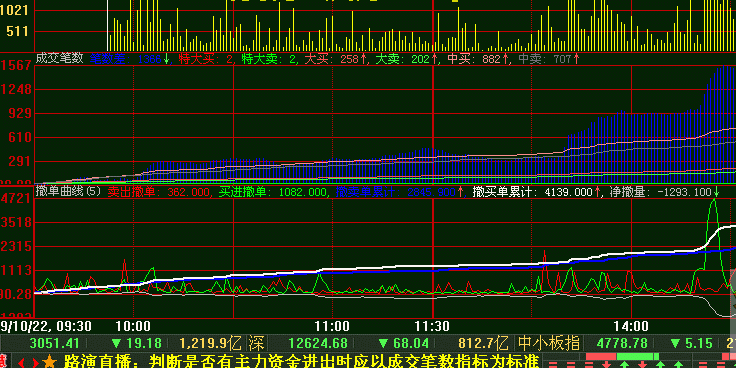The width and height of the screenshot is (736, 368).
Task: Click the green down arrow after 笔数差 1366
Action: point(166,59)
